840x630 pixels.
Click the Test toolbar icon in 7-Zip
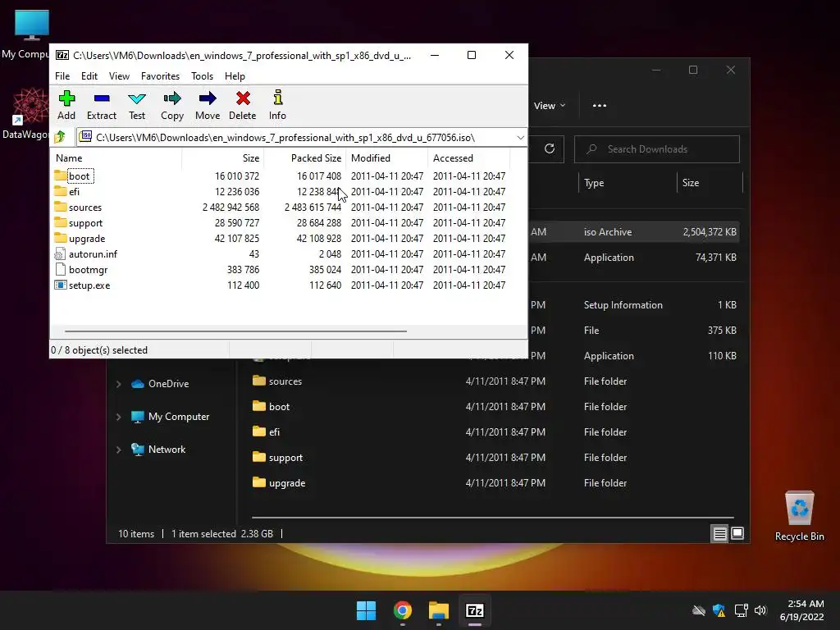coord(137,105)
